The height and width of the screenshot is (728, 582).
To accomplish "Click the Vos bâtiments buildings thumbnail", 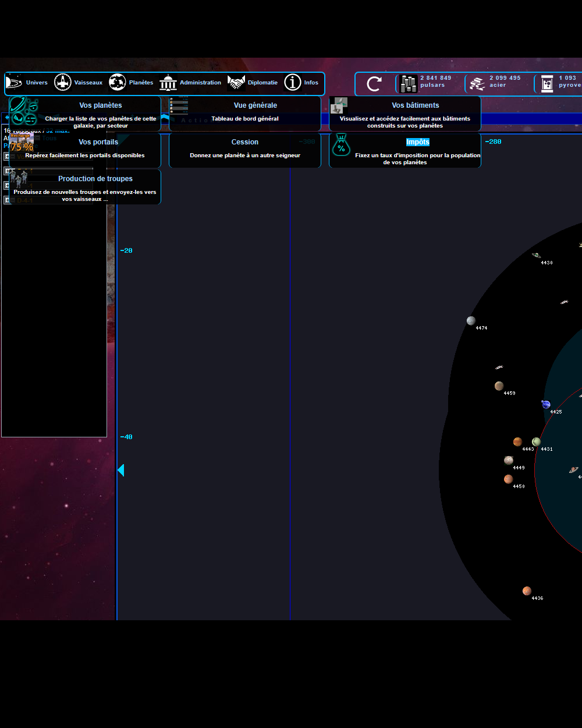I will (x=339, y=105).
